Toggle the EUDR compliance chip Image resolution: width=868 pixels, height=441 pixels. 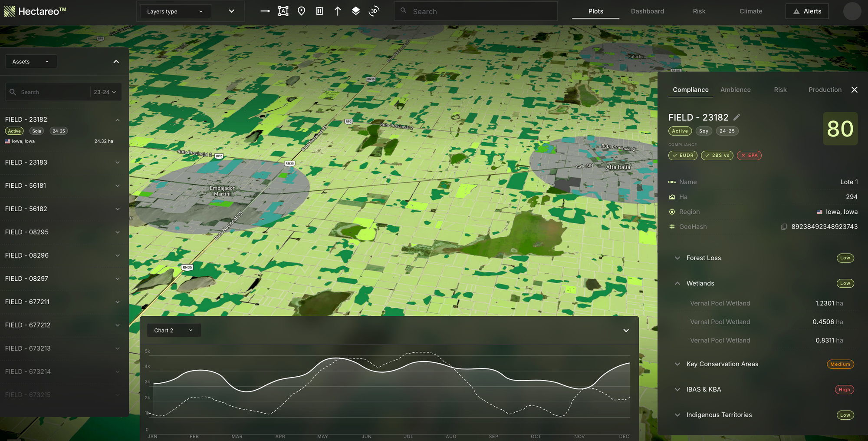[683, 156]
